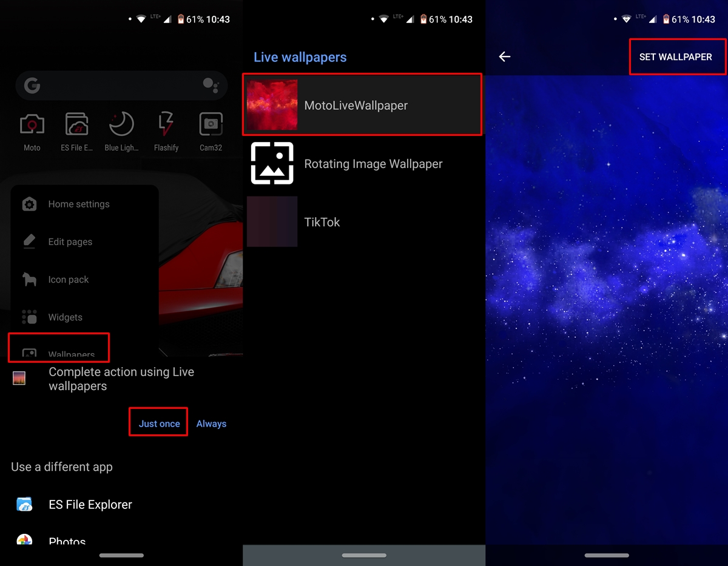Tap the Edit pages pencil icon
This screenshot has height=566, width=728.
click(x=29, y=241)
